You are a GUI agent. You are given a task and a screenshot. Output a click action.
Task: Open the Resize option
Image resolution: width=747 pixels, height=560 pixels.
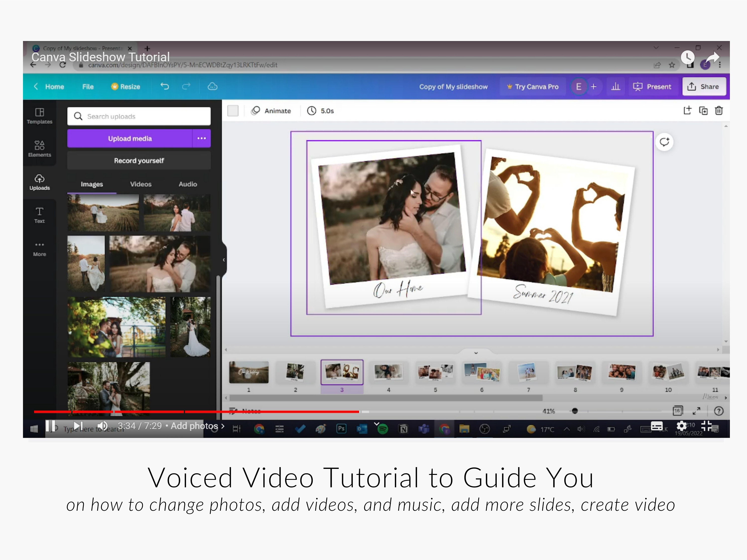click(126, 87)
